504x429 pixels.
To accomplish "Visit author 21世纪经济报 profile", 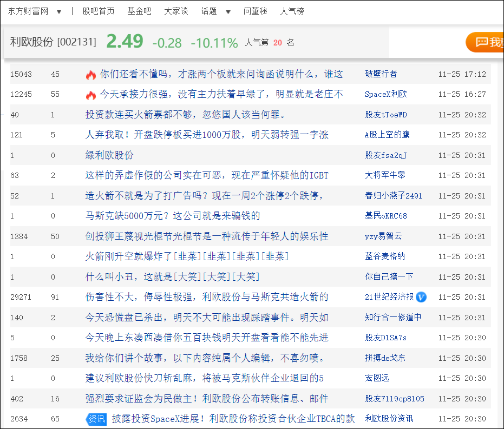I will coord(389,296).
